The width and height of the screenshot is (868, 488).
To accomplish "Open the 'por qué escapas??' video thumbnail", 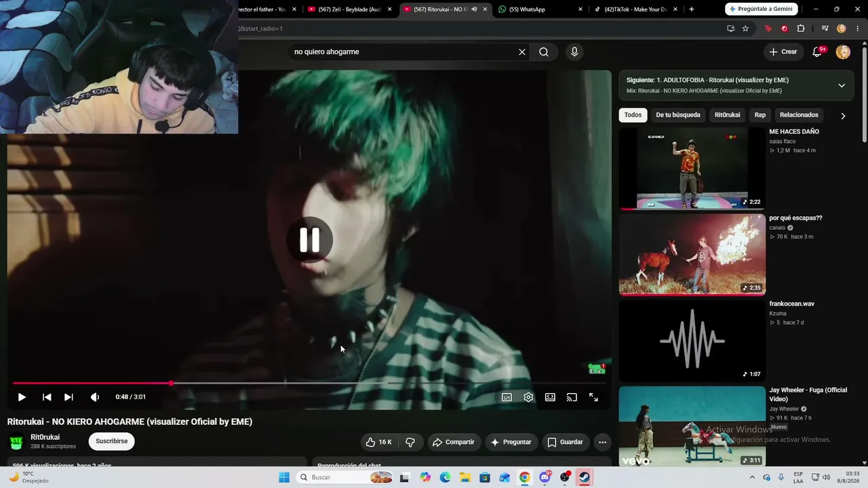I will click(x=692, y=255).
